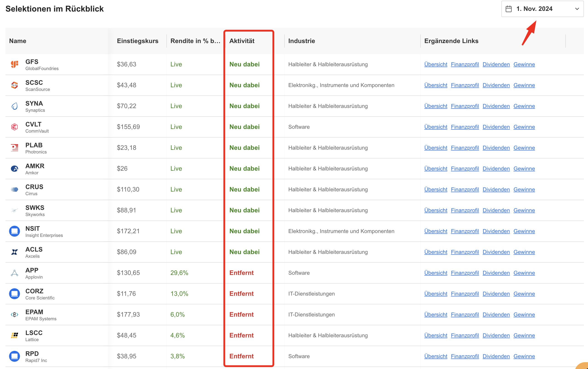Click the EPAM Systems logo icon
The width and height of the screenshot is (588, 369).
(x=15, y=315)
